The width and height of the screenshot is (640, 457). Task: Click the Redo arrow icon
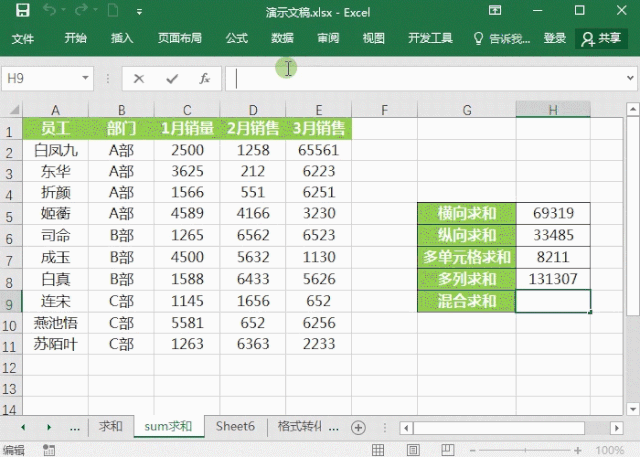(x=81, y=10)
